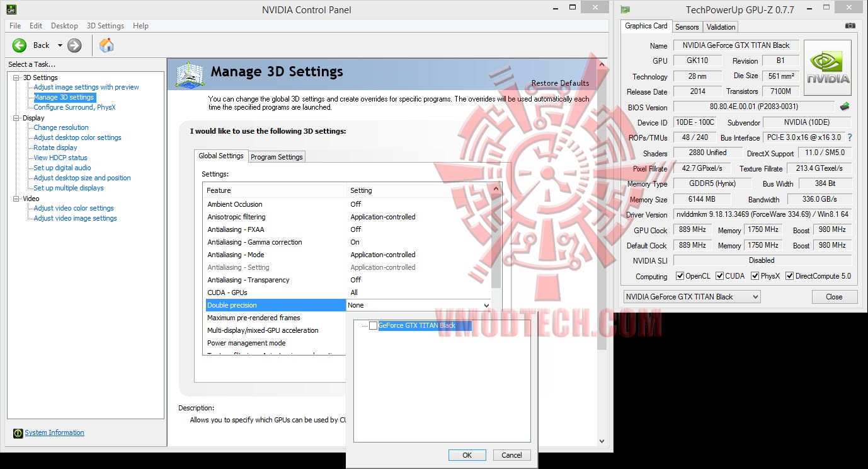Click the GPU-Z title bar icon
Viewport: 868px width, 469px height.
625,9
